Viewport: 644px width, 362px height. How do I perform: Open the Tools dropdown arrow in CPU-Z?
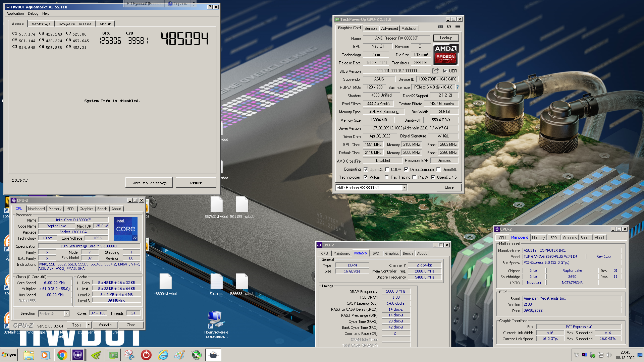pyautogui.click(x=89, y=325)
